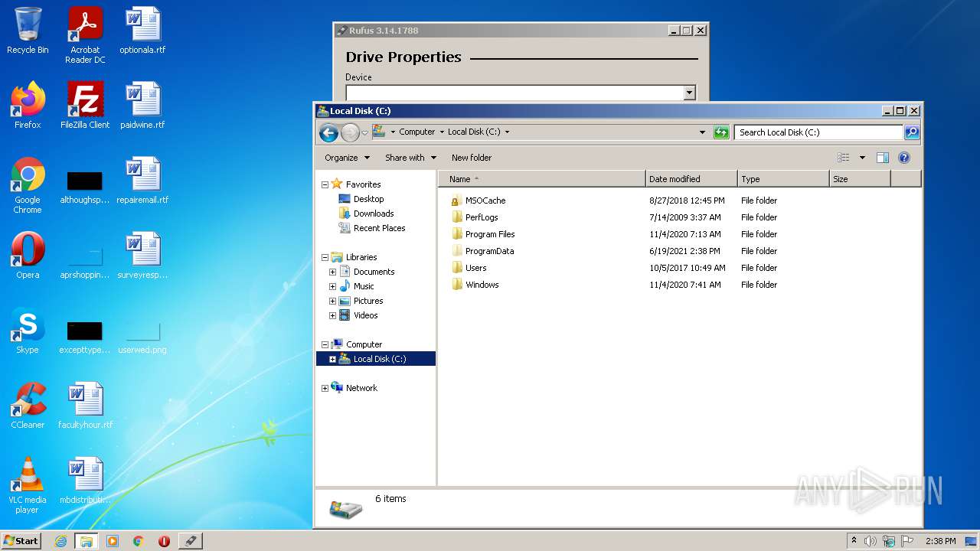Select mbdistributi... document on desktop

85,481
